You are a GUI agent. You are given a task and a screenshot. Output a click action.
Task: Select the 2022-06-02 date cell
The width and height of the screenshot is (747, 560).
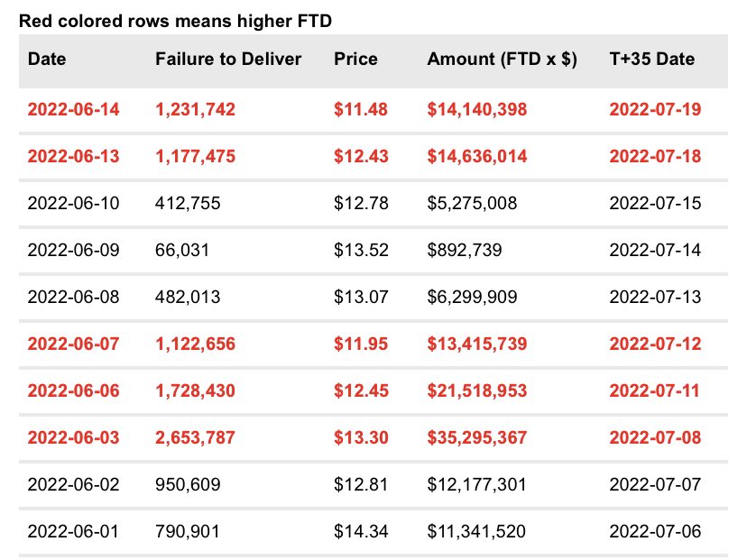pos(73,485)
